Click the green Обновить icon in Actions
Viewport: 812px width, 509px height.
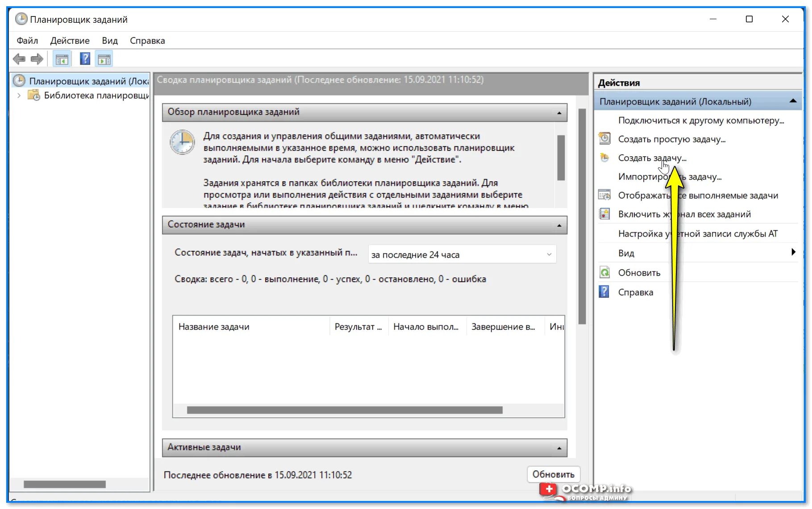tap(604, 272)
